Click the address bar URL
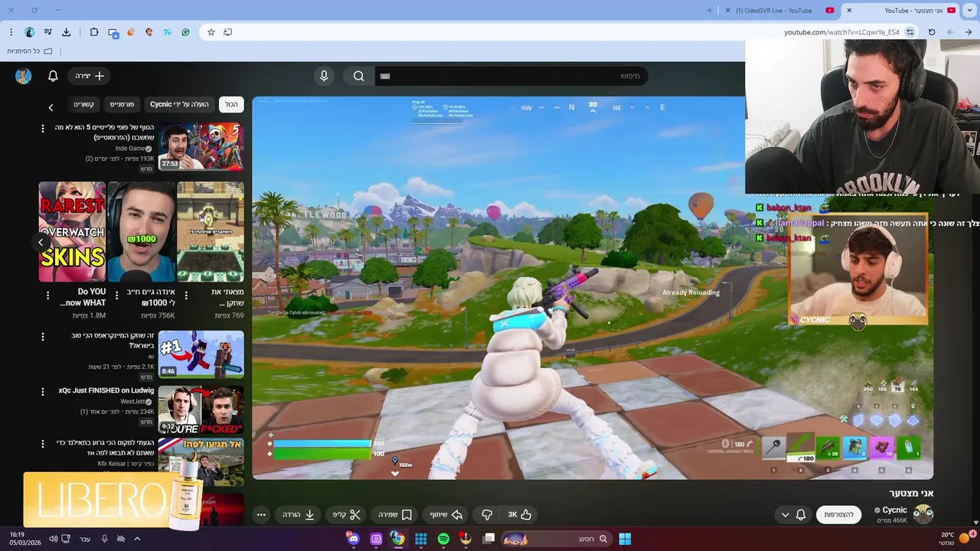 click(841, 32)
